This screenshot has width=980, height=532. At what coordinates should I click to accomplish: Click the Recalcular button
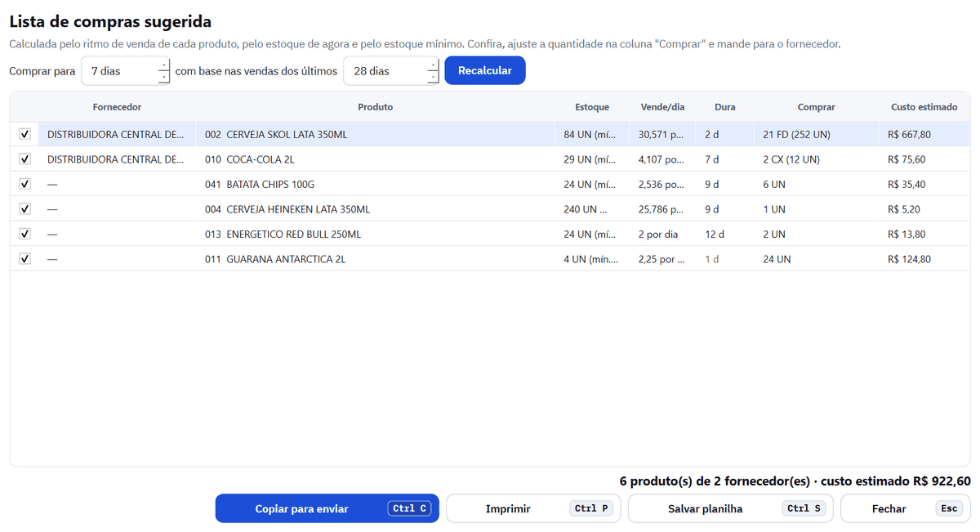[485, 70]
